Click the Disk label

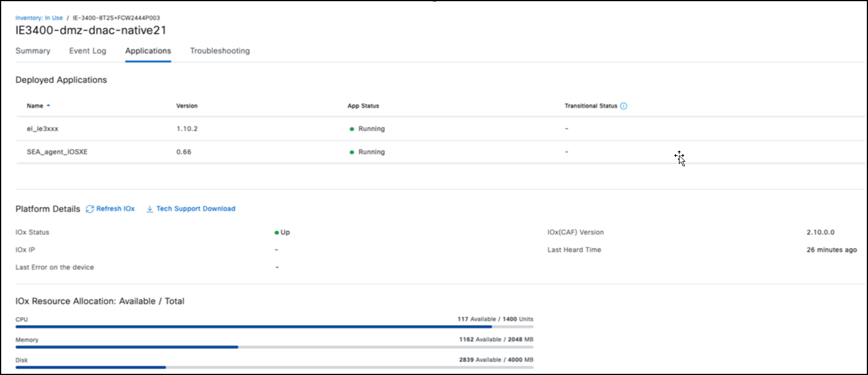(x=22, y=360)
